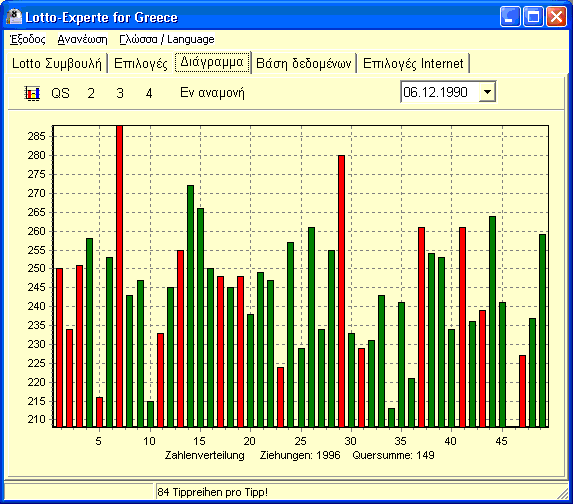Switch to the Επιλογές tab
Image resolution: width=576 pixels, height=504 pixels.
click(x=141, y=63)
